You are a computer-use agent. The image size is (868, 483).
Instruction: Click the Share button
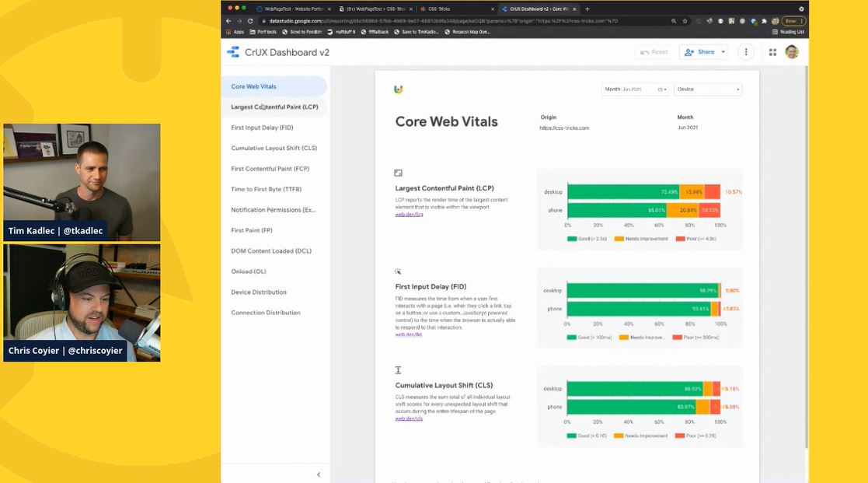tap(699, 52)
